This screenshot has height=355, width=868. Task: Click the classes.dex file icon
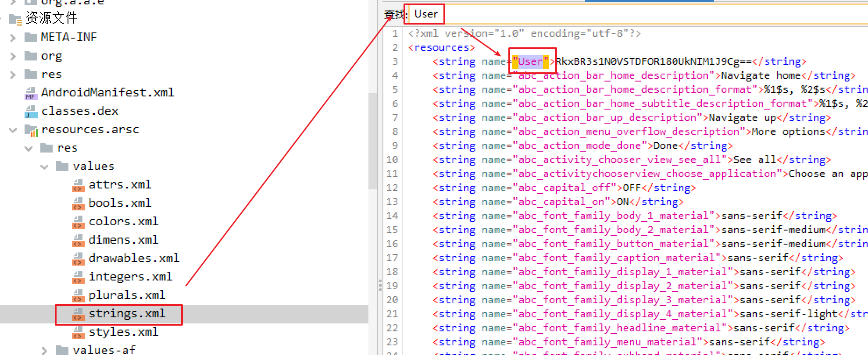(x=31, y=111)
